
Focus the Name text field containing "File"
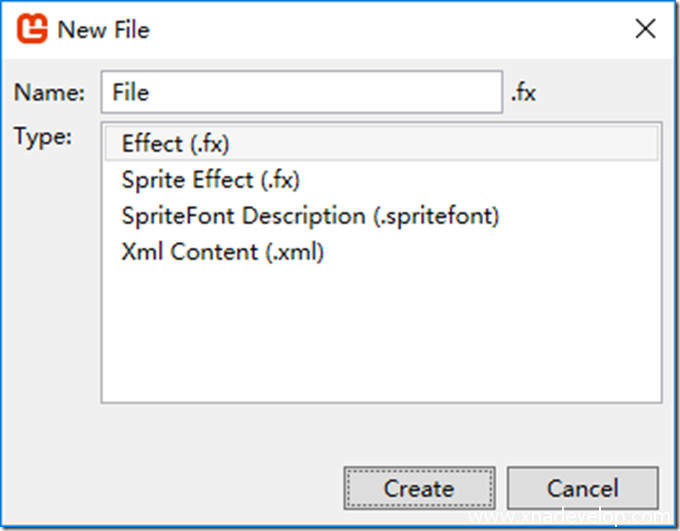(x=300, y=93)
